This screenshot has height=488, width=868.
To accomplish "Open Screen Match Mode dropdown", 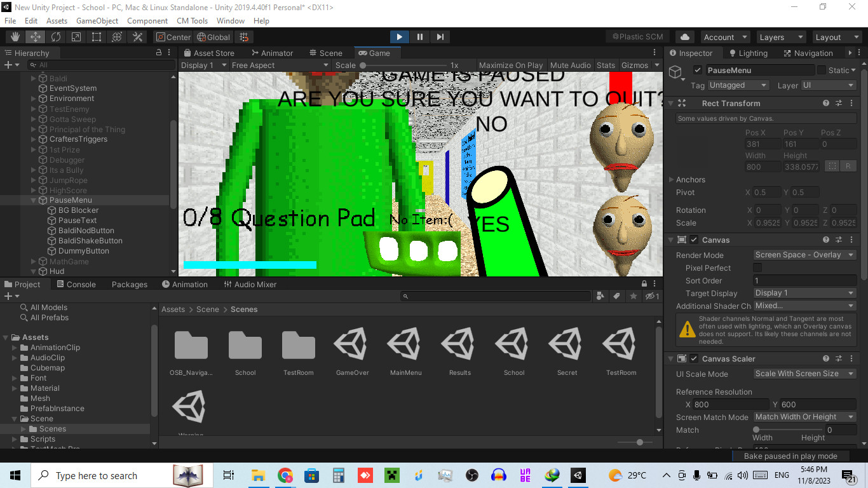I will point(804,417).
